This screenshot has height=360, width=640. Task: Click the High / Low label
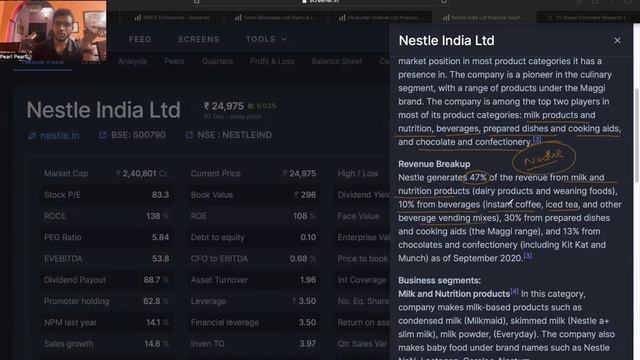point(358,173)
